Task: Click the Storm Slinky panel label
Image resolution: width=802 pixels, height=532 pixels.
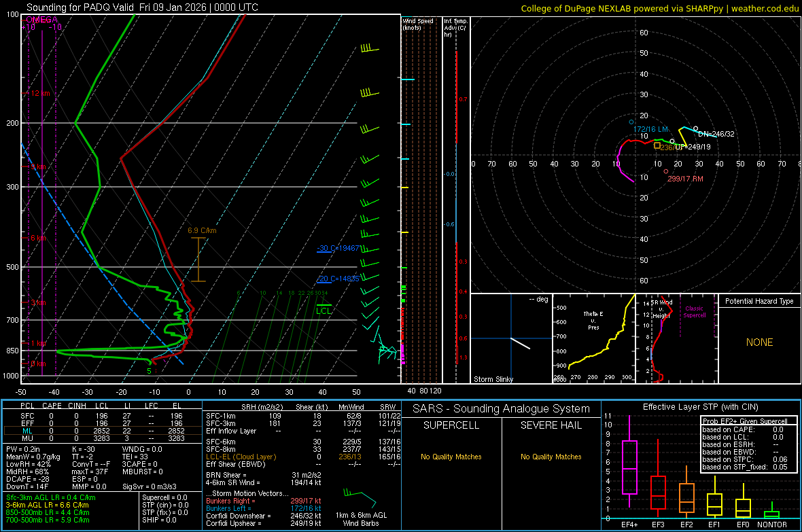Action: 493,379
